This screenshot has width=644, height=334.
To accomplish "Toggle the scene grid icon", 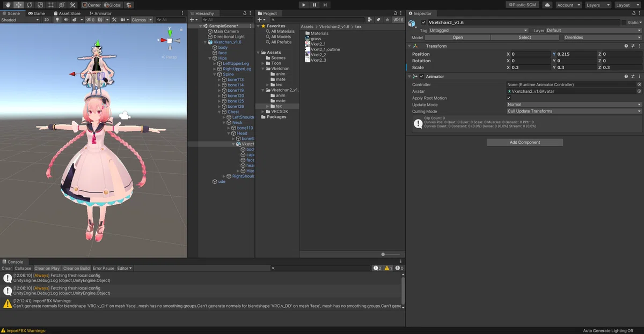I will click(x=101, y=20).
